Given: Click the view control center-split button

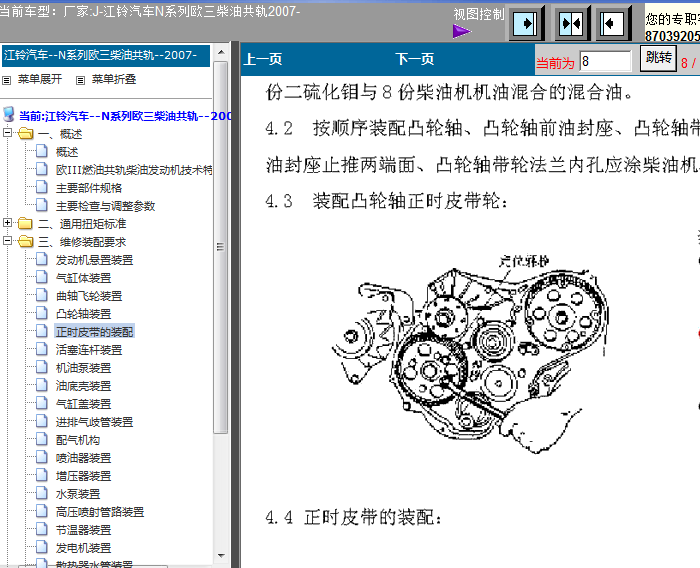Looking at the screenshot, I should (572, 23).
